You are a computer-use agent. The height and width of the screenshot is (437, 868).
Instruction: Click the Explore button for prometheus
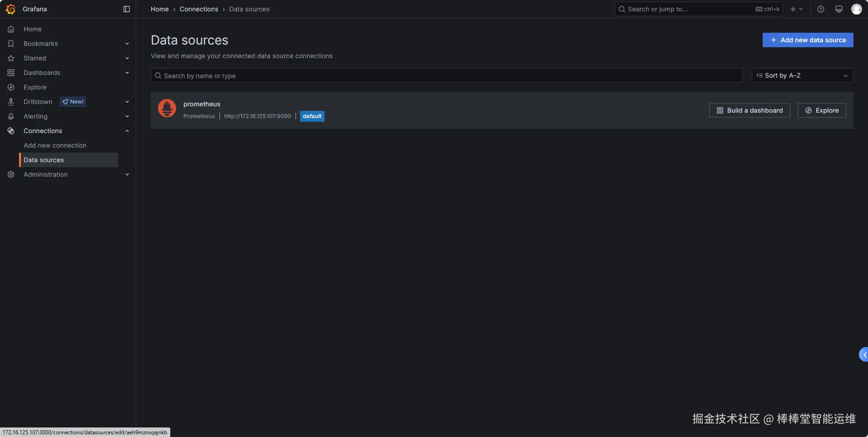[822, 110]
